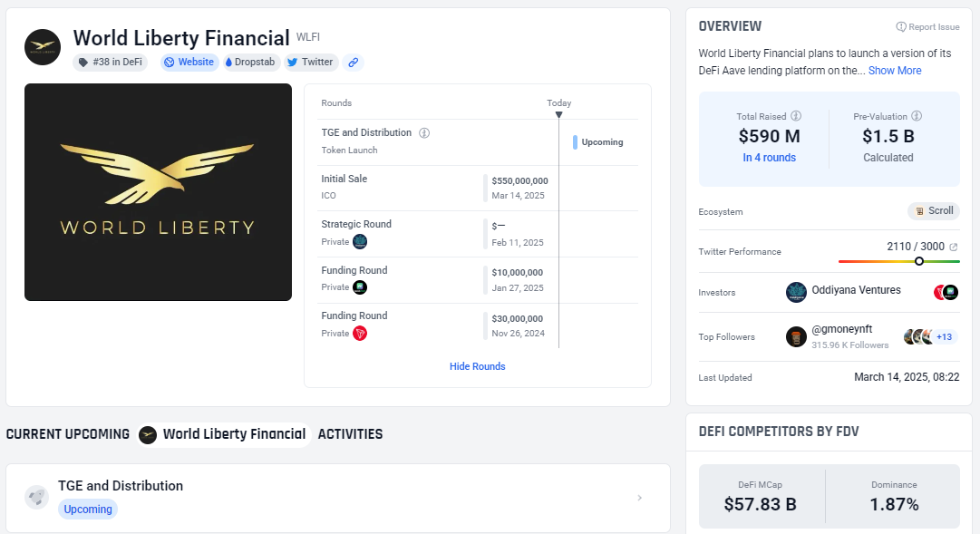
Task: Click the info icon beside Pre-Valuation
Action: pyautogui.click(x=917, y=116)
